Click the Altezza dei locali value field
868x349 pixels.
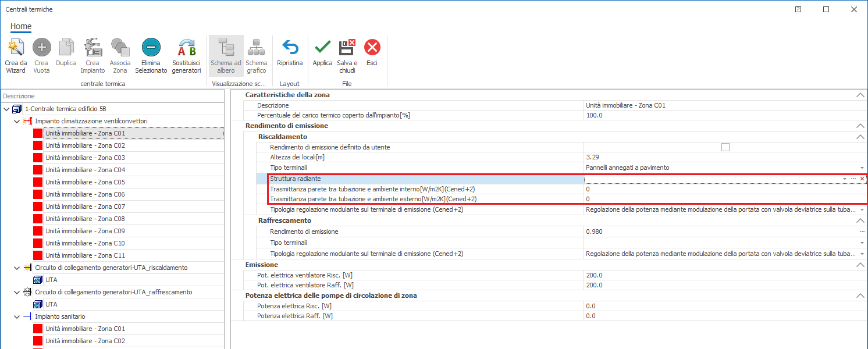pos(721,158)
